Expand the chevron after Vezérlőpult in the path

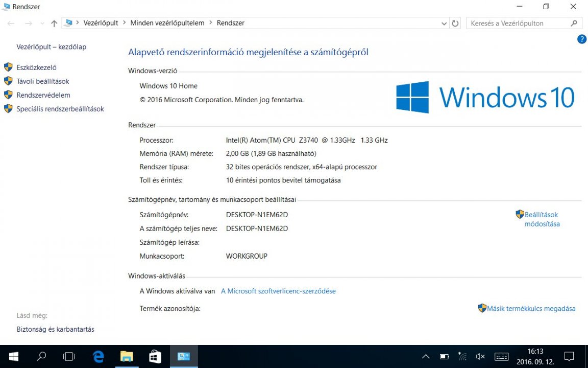124,23
